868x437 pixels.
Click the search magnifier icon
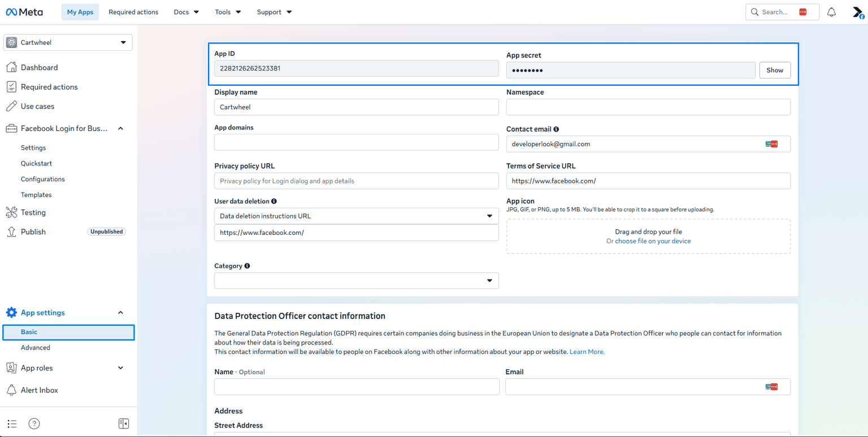coord(754,12)
